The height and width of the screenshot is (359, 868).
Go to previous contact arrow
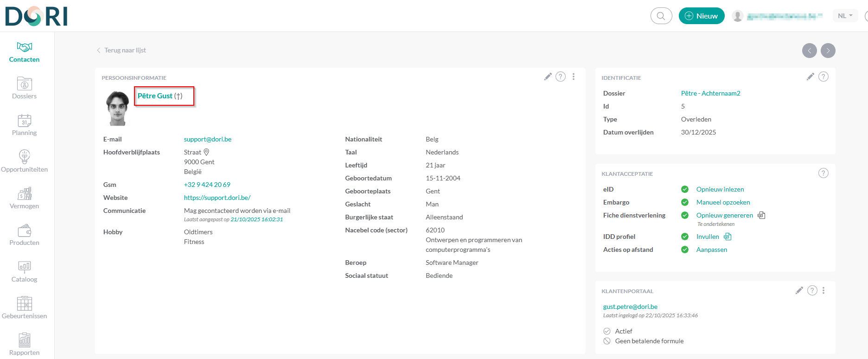click(x=809, y=51)
